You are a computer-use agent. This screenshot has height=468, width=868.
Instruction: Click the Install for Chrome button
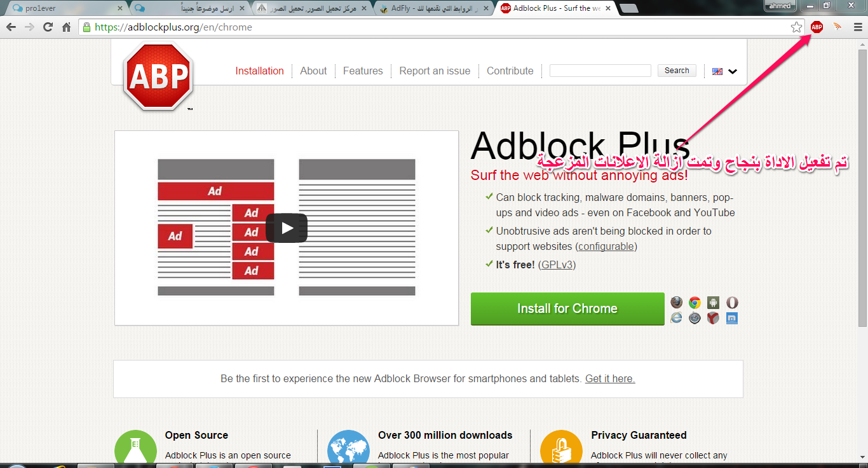coord(567,309)
